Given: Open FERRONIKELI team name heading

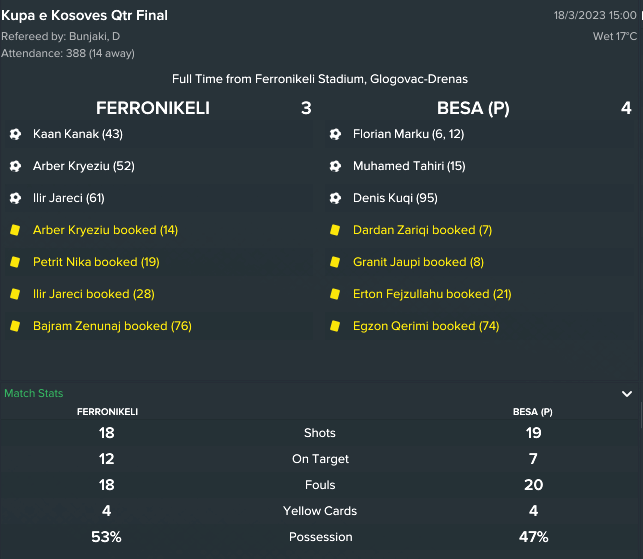Looking at the screenshot, I should point(153,108).
